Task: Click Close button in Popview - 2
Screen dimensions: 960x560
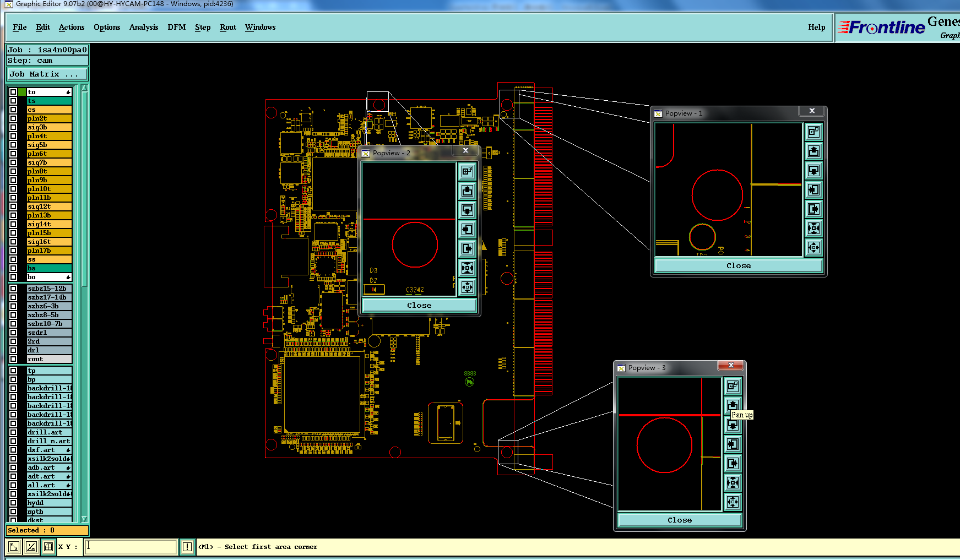Action: pyautogui.click(x=419, y=305)
